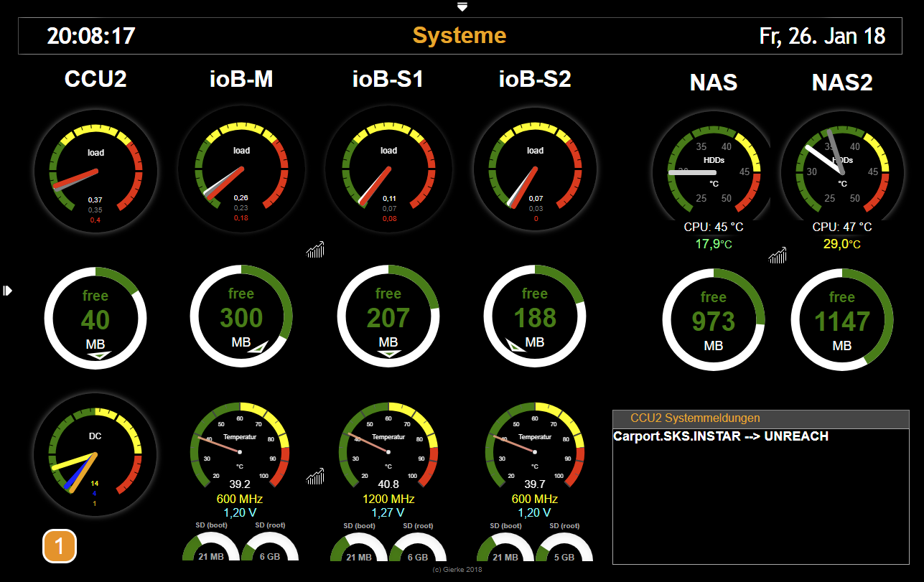The height and width of the screenshot is (582, 924).
Task: Click the date Fr, 26. Jan 18
Action: click(822, 36)
